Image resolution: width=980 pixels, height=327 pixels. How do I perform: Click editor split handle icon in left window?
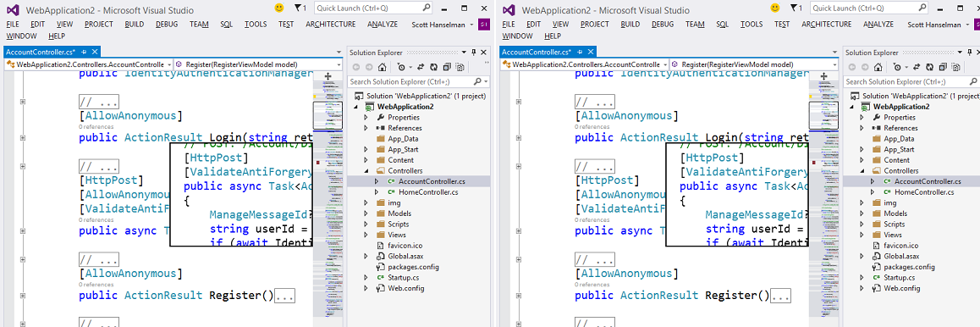(328, 76)
